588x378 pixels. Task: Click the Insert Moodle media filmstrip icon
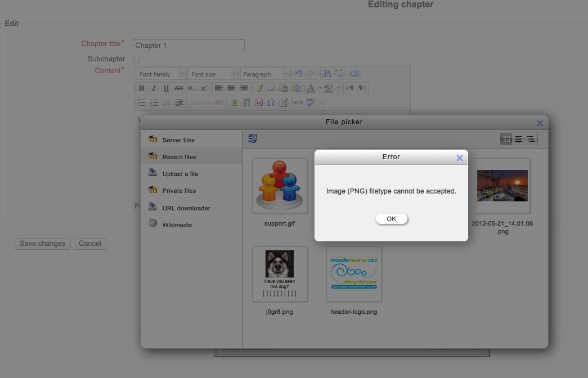246,103
